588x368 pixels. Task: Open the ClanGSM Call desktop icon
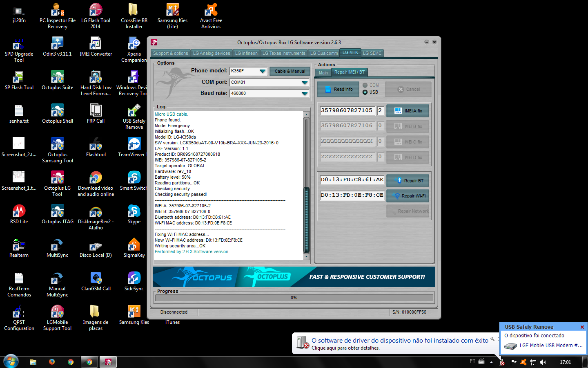tap(96, 281)
